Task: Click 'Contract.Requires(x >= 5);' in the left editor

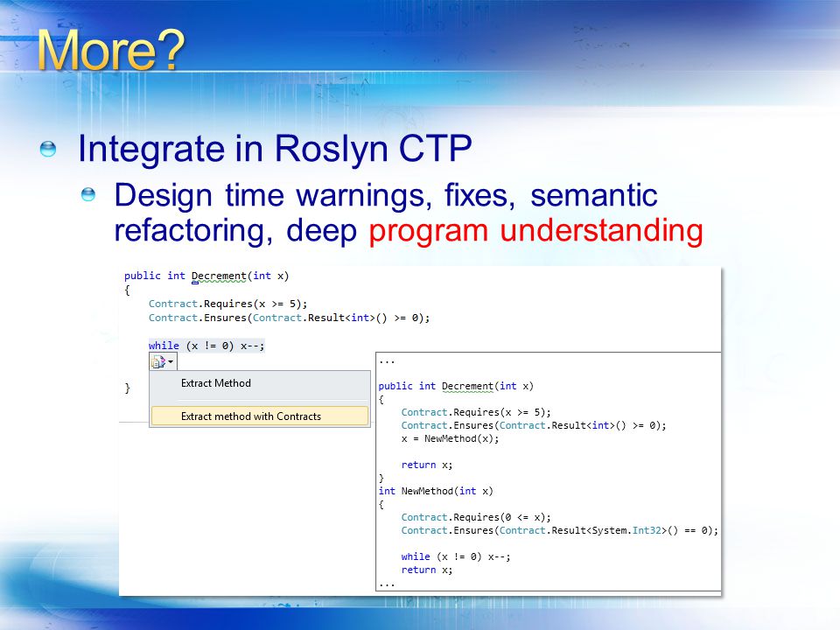Action: coord(227,304)
